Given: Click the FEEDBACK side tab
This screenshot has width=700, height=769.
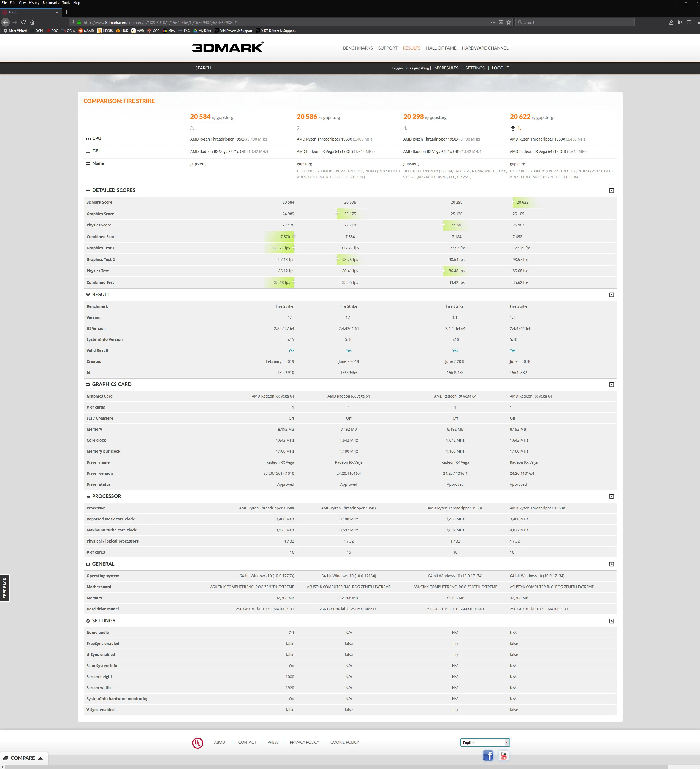Looking at the screenshot, I should (x=5, y=588).
